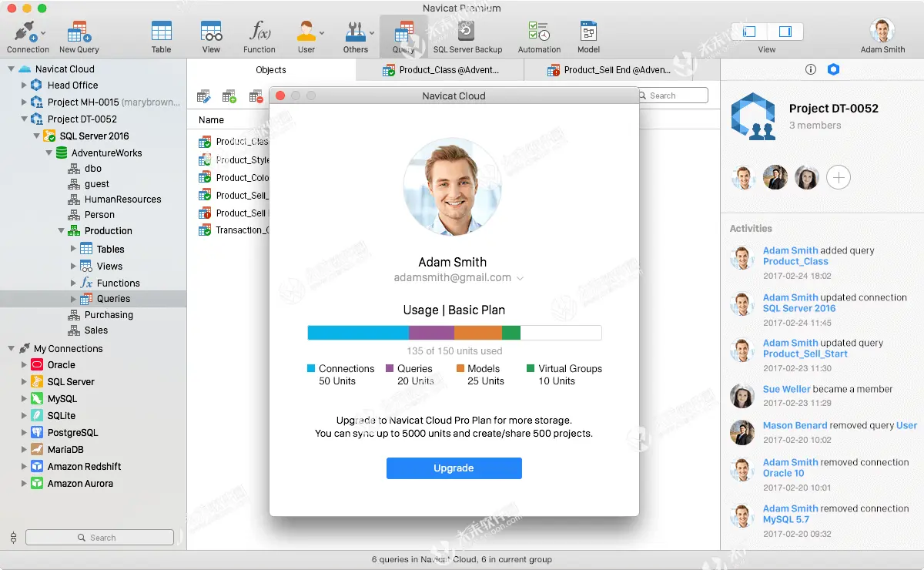Expand the Head Office node
This screenshot has width=924, height=570.
coord(24,85)
